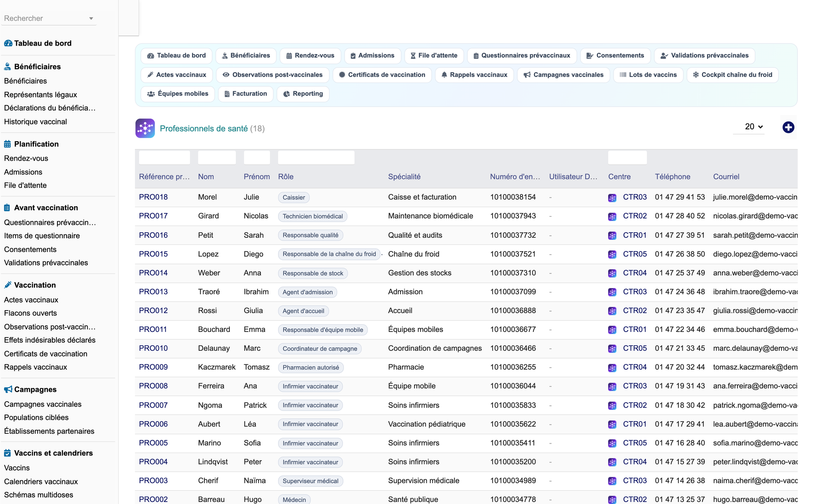
Task: Open Schémas multidoses in sidebar
Action: coord(39,495)
